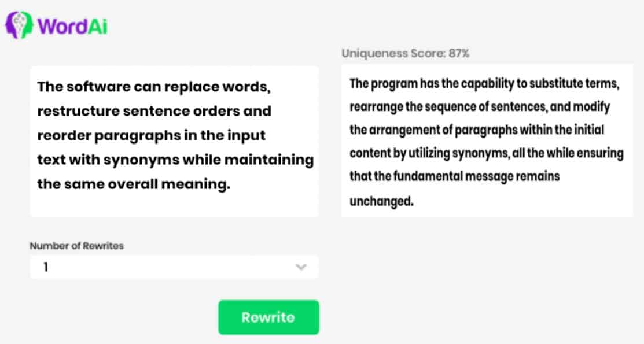Click the dropdown chevron arrow
Image resolution: width=644 pixels, height=344 pixels.
click(x=301, y=267)
